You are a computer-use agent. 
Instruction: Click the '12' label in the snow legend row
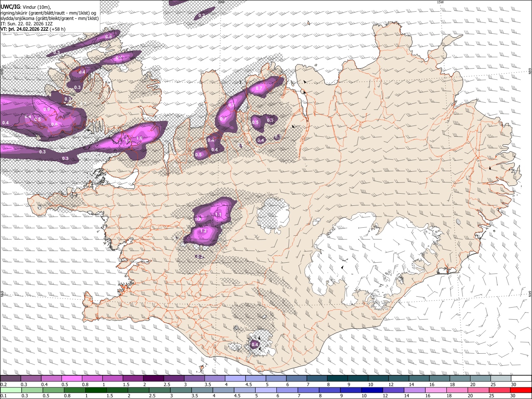391,384
